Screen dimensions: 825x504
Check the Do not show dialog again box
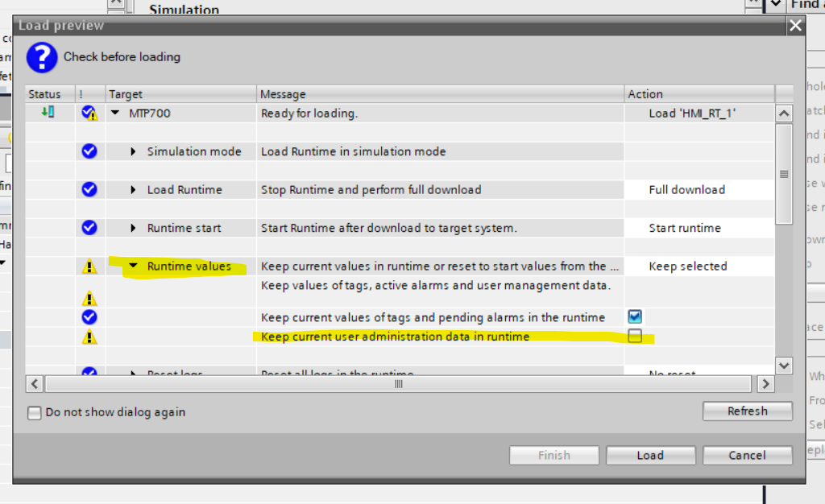34,413
